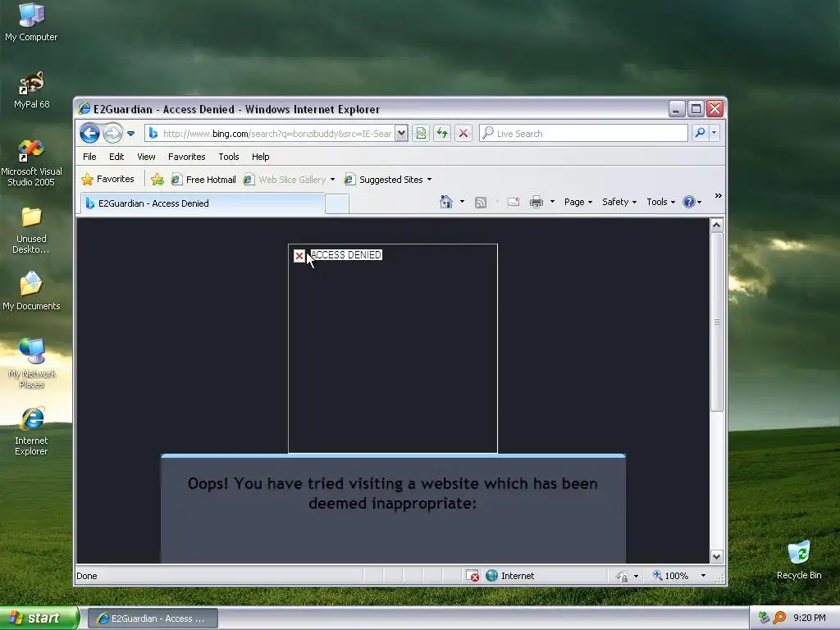Open the Tools command bar dropdown
This screenshot has width=840, height=630.
(660, 202)
